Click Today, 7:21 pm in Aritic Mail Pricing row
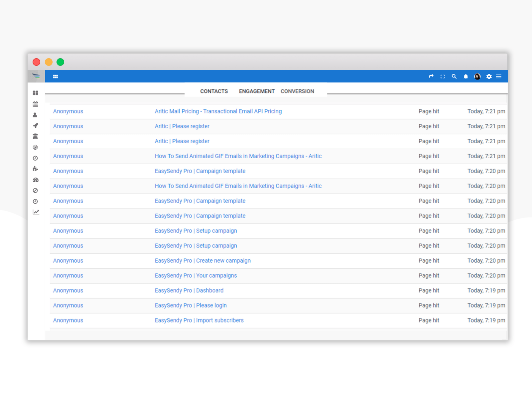Screen dimensions: 532x399 486,111
